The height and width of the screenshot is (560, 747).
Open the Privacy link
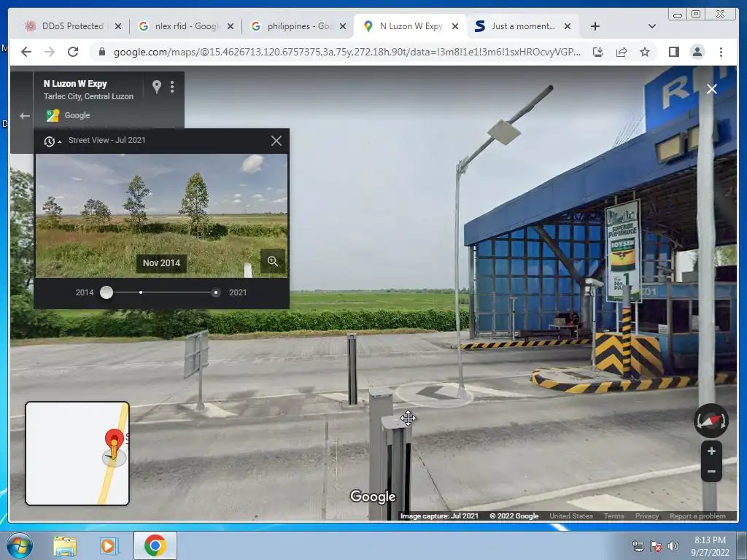646,516
